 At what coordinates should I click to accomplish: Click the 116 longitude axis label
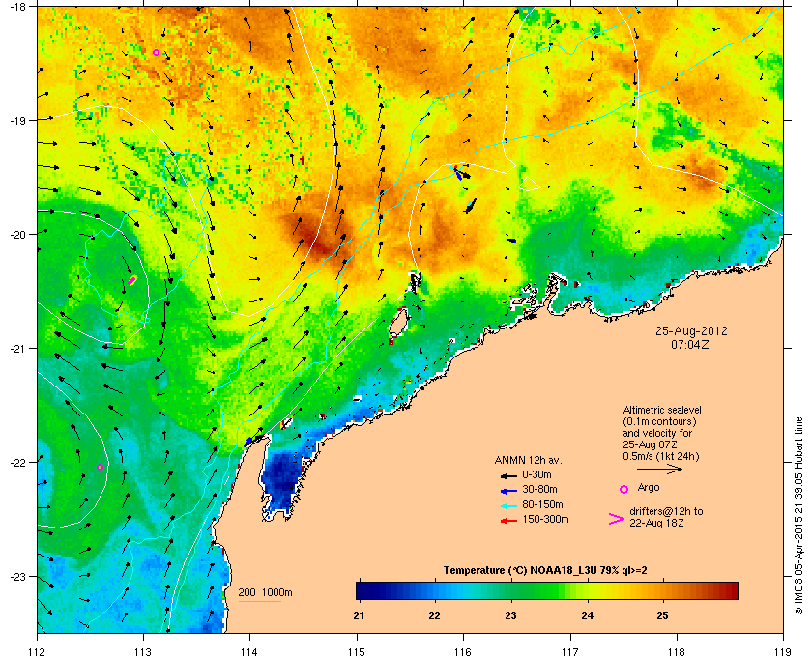[463, 652]
